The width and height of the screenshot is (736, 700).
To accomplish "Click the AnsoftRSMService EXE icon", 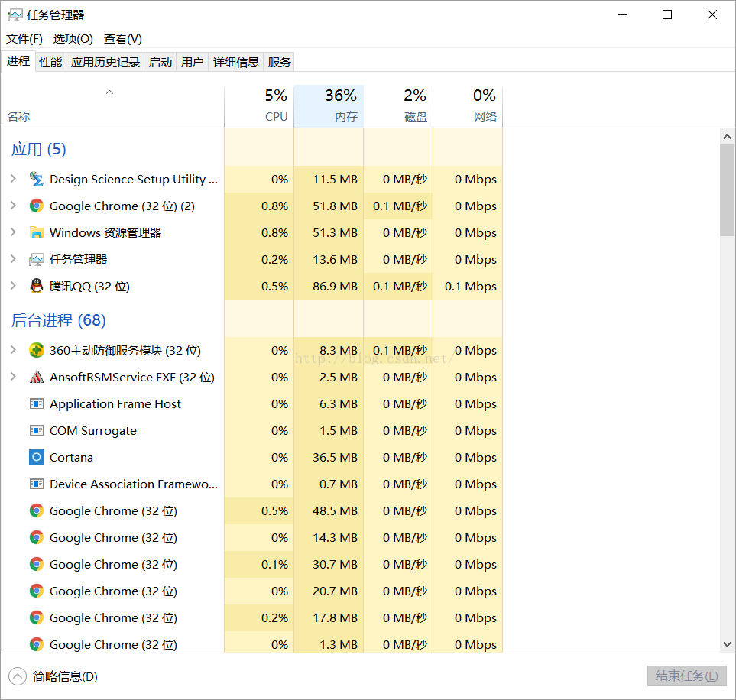I will pyautogui.click(x=37, y=377).
